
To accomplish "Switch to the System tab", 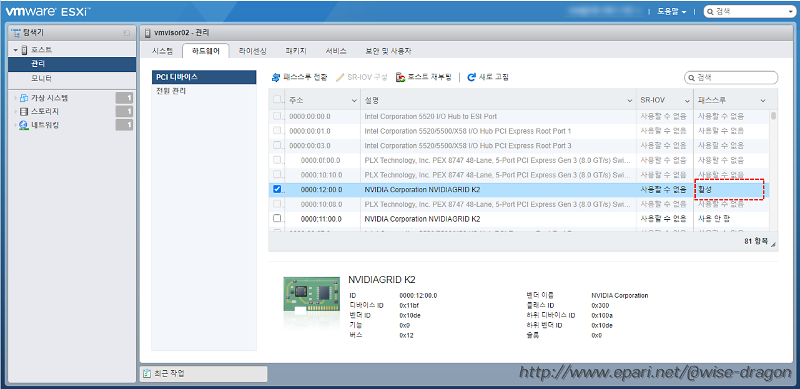I will [163, 51].
